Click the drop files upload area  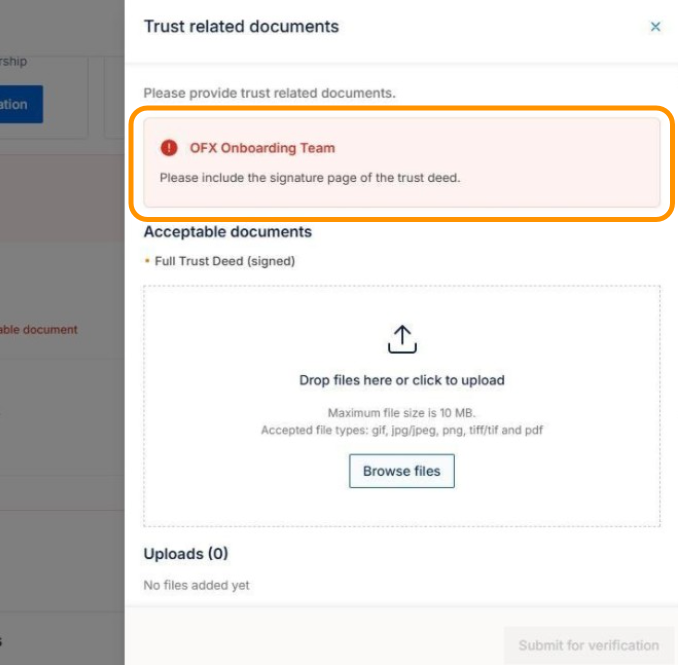point(402,406)
